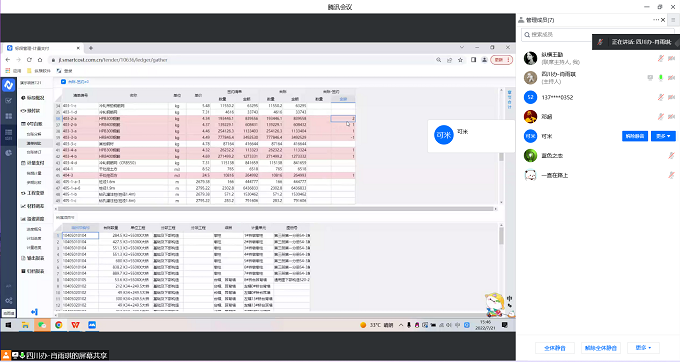Toggle the camera icon of 四川办-肖雨琪
The image size is (680, 362).
[x=671, y=78]
